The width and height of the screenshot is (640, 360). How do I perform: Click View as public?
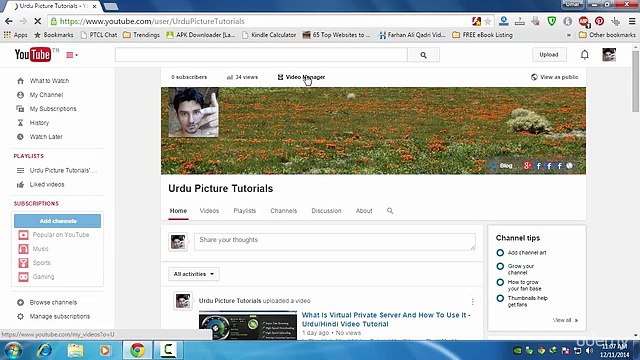(554, 77)
